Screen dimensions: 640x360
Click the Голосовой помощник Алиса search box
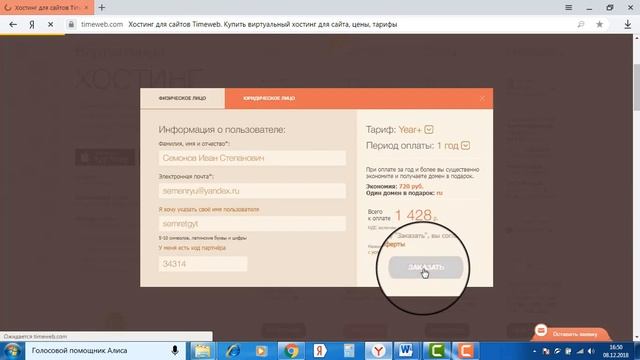(105, 351)
